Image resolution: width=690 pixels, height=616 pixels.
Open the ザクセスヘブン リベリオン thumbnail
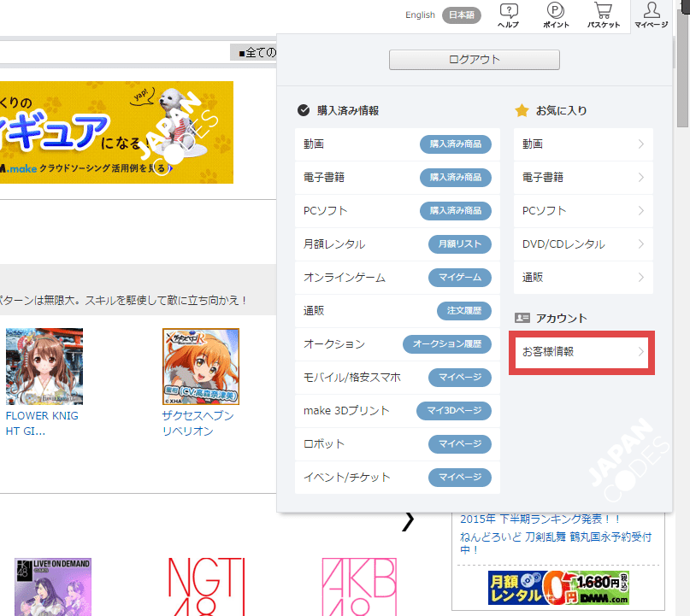201,366
